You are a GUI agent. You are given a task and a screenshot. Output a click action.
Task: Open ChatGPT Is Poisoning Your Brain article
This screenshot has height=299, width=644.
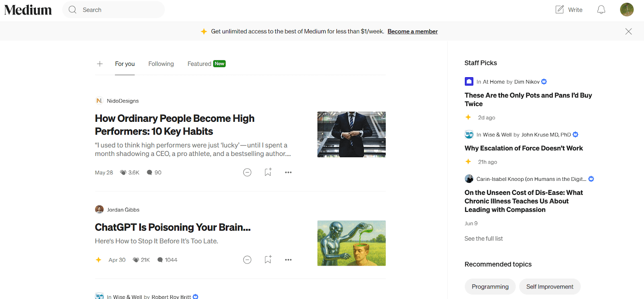[x=173, y=227]
